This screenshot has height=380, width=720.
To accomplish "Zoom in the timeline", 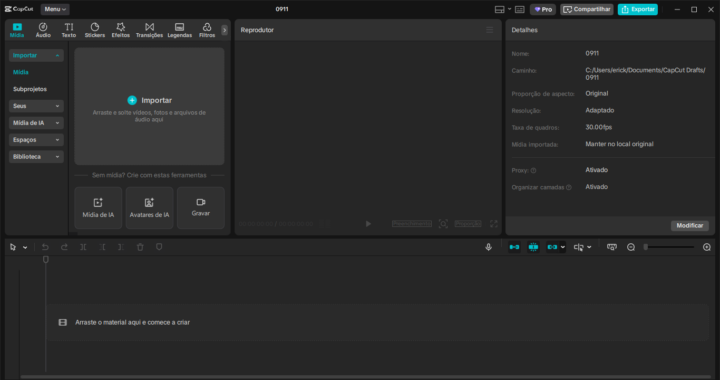I will pyautogui.click(x=707, y=247).
